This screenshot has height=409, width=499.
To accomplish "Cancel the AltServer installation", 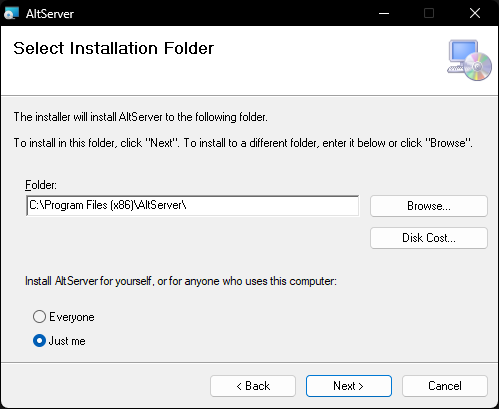I will [445, 386].
